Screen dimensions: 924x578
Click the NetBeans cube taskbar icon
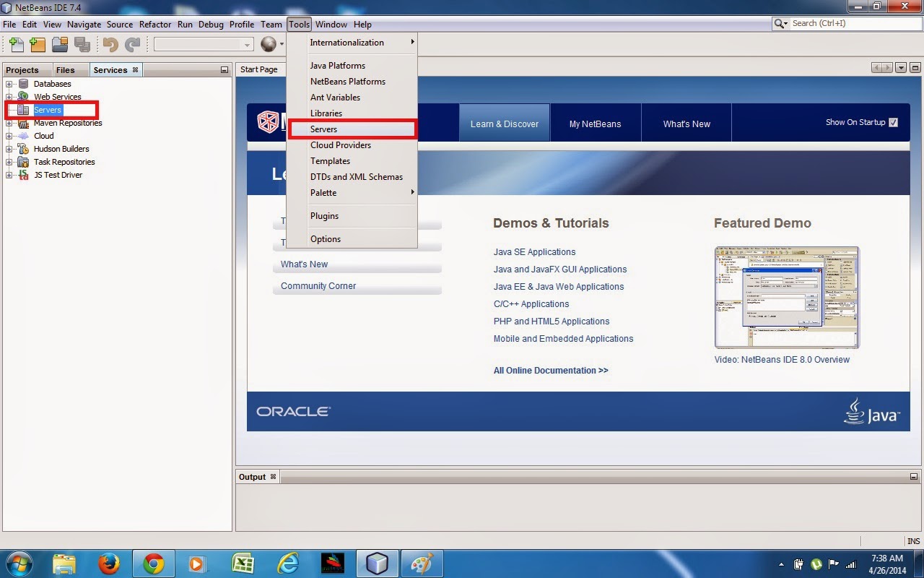[x=378, y=564]
